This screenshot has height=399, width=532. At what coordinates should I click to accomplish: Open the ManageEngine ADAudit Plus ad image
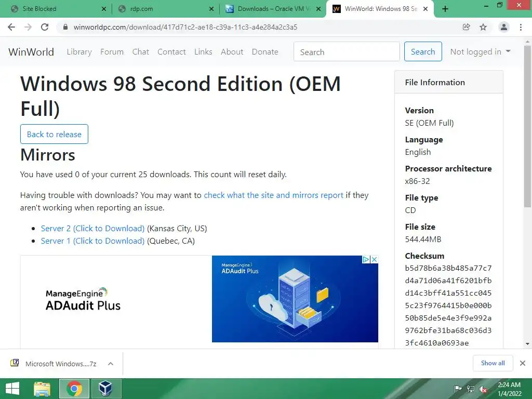295,299
